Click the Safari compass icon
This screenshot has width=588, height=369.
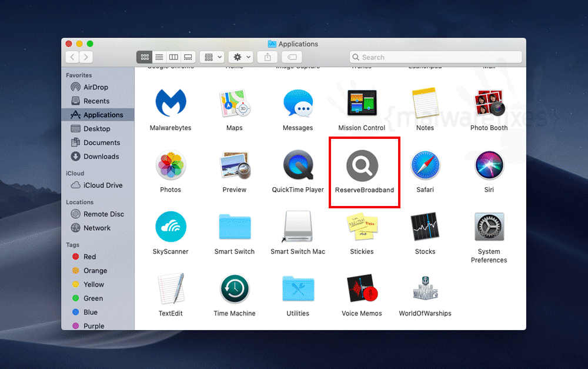(x=425, y=165)
